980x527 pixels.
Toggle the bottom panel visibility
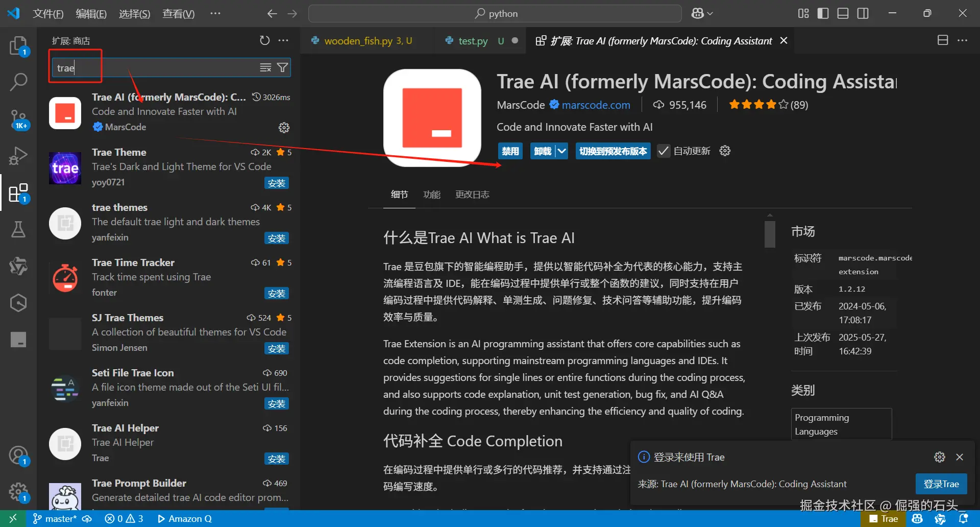click(843, 14)
